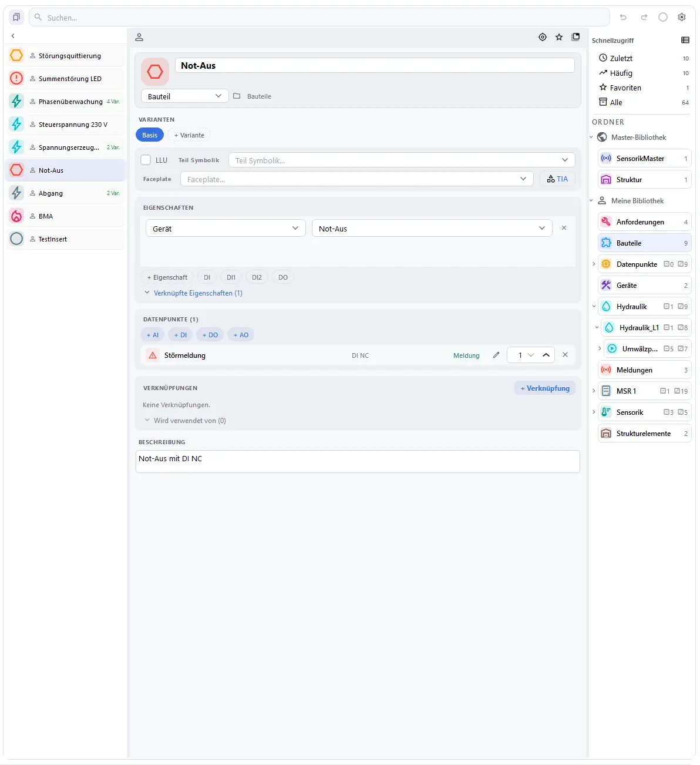700x765 pixels.
Task: Click the duplicate copy icon in header
Action: point(576,37)
